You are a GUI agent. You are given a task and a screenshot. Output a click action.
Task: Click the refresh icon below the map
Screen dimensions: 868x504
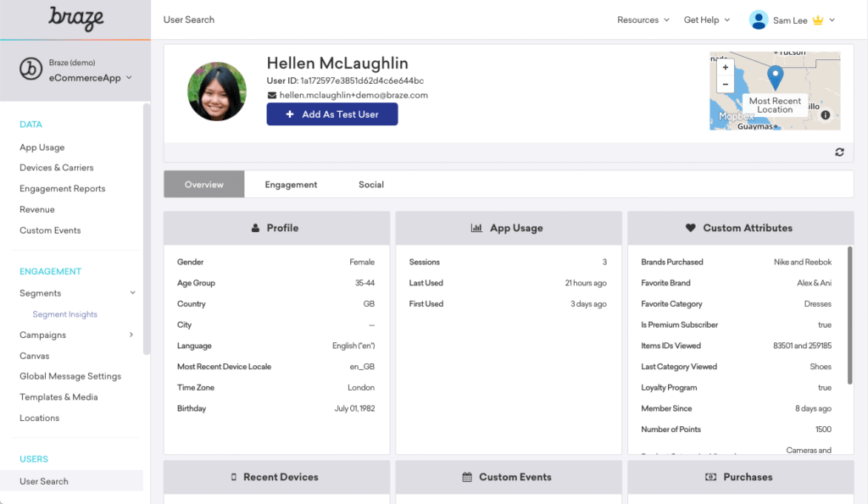pyautogui.click(x=839, y=152)
